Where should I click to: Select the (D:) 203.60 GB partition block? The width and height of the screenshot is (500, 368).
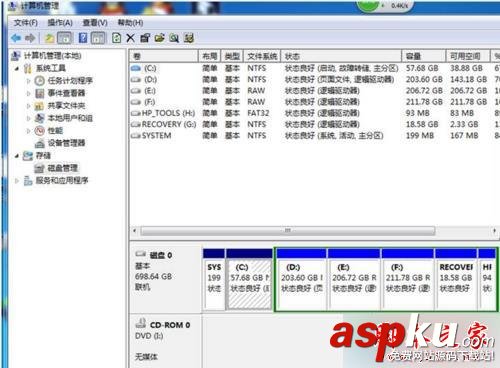click(301, 279)
